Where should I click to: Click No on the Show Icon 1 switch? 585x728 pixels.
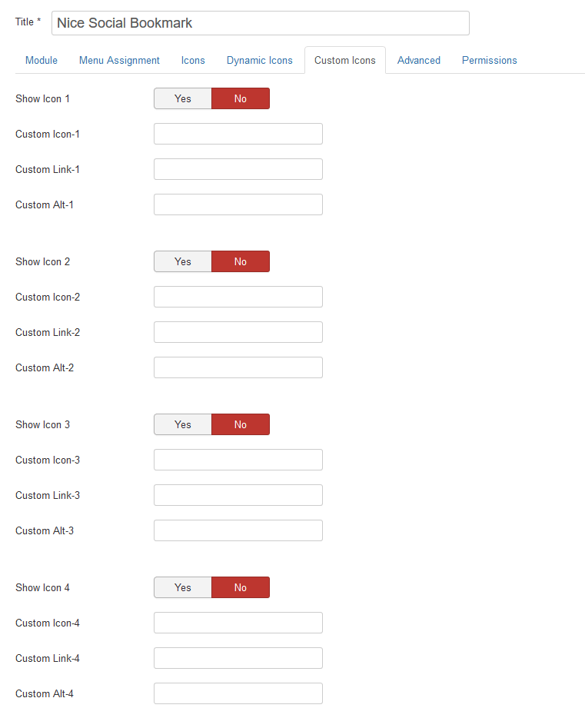tap(241, 98)
